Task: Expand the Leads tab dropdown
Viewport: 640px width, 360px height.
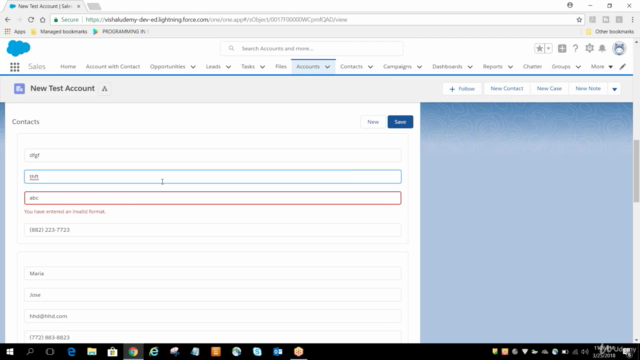Action: tap(229, 67)
